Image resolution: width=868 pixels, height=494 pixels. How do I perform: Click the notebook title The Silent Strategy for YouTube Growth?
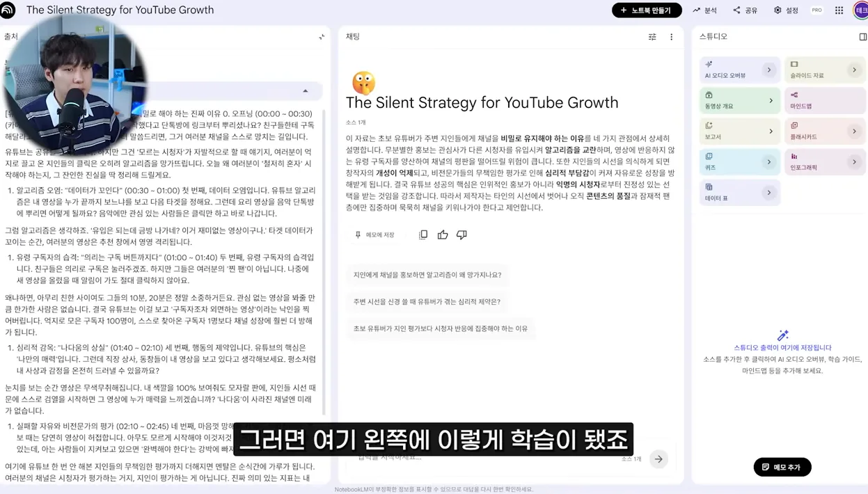[x=120, y=10]
